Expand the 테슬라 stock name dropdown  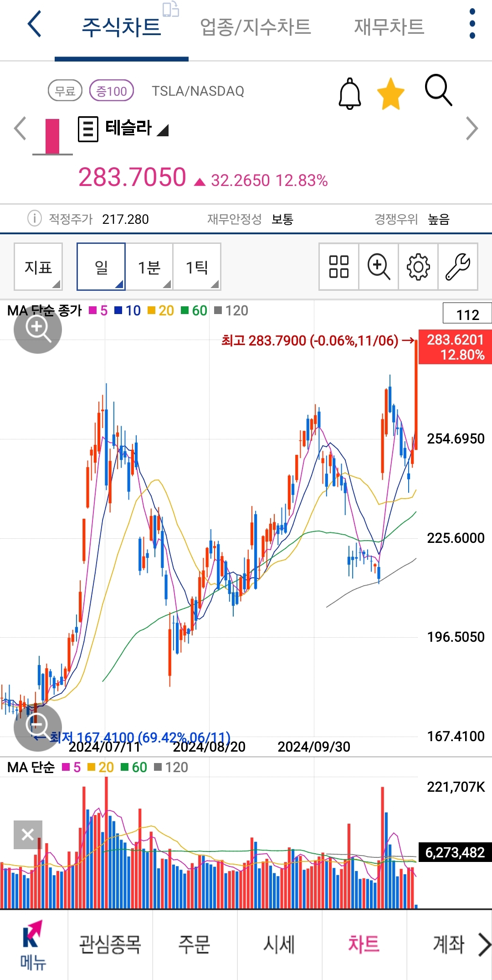[x=137, y=128]
